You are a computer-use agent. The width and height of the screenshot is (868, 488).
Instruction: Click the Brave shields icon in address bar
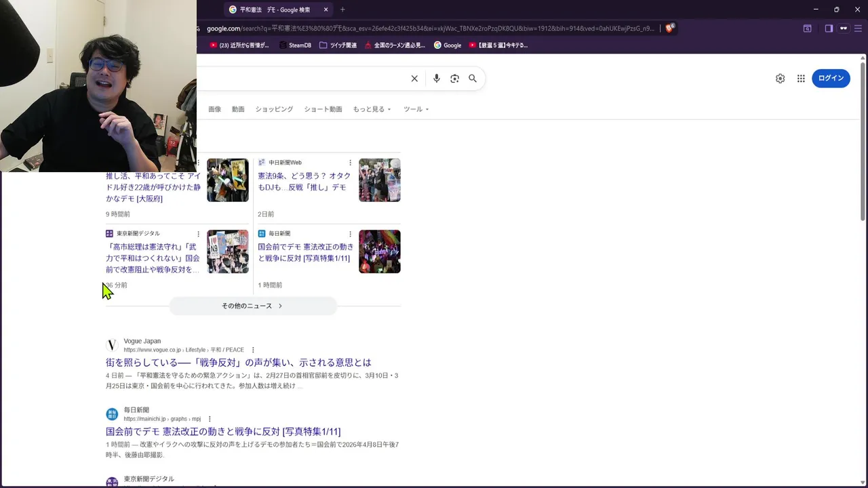pyautogui.click(x=669, y=28)
